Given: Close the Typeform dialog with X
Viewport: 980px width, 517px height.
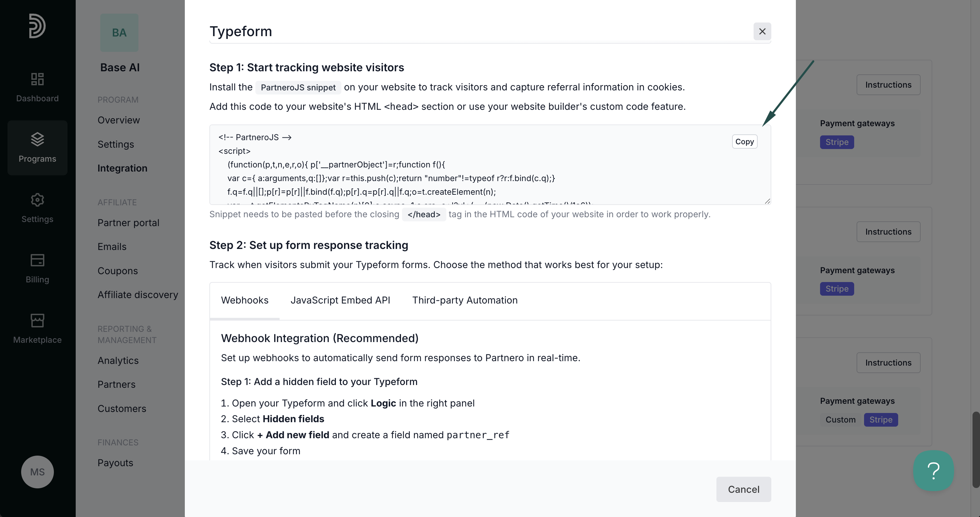Looking at the screenshot, I should 762,31.
